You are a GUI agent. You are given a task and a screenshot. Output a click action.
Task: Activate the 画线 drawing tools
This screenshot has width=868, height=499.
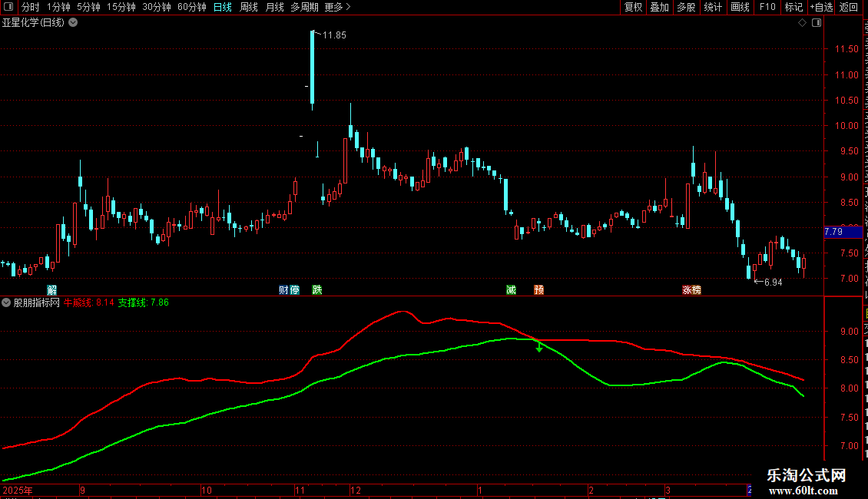(740, 7)
